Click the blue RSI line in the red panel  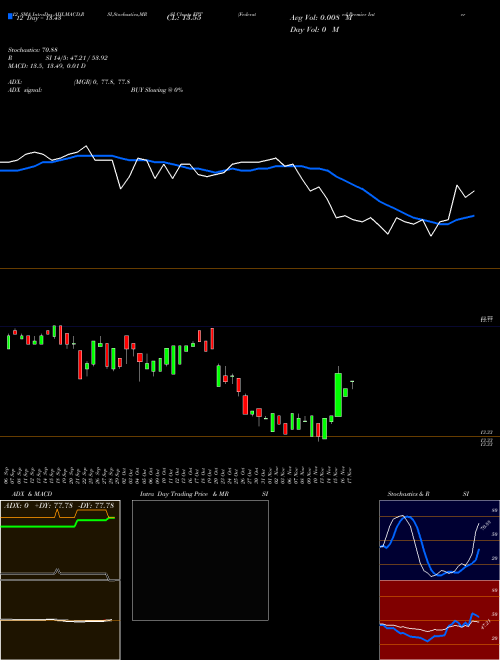(x=429, y=628)
